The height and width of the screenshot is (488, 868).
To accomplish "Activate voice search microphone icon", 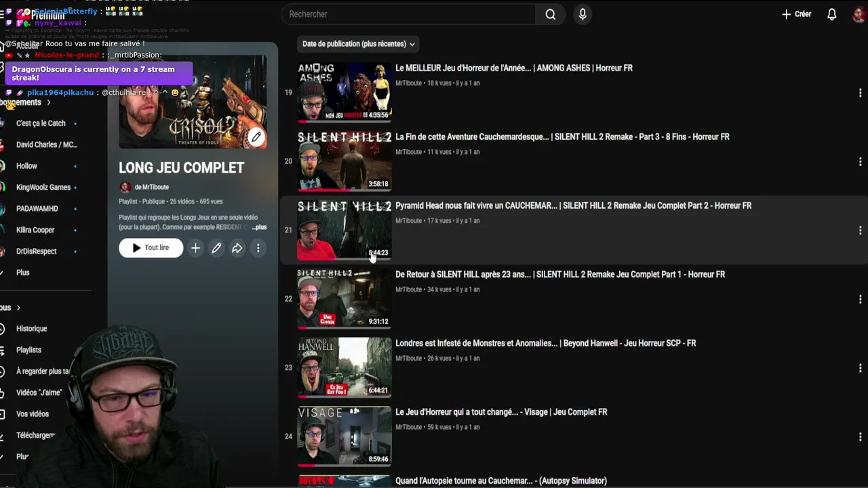I will click(583, 14).
